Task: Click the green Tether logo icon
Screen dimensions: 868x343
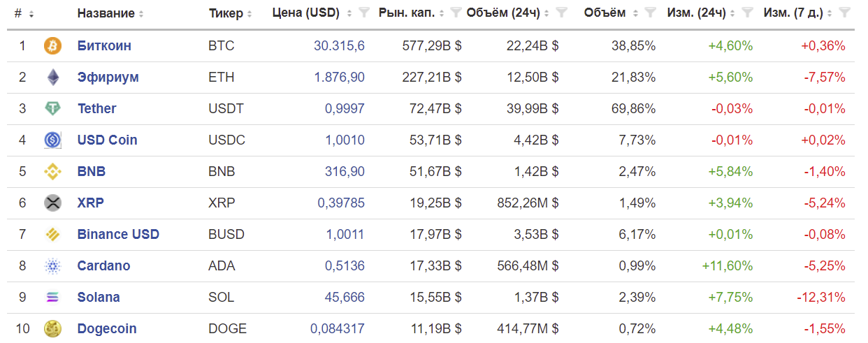Action: coord(53,109)
